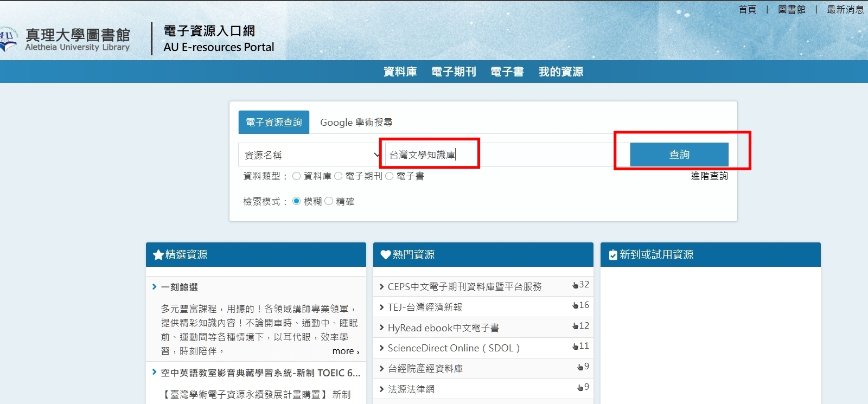Click the hand icon on 台經院產經資料庫 row

580,367
